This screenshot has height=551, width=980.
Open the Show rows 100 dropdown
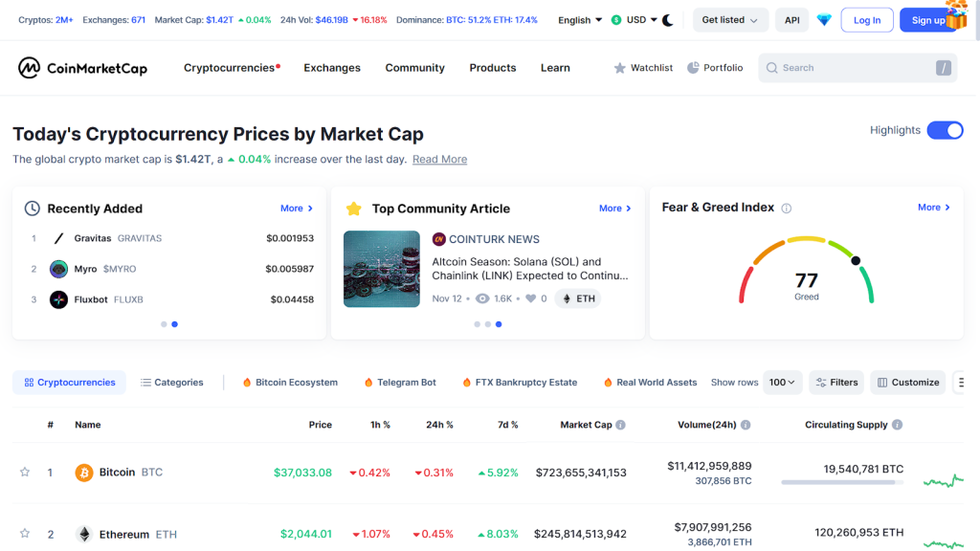[782, 383]
